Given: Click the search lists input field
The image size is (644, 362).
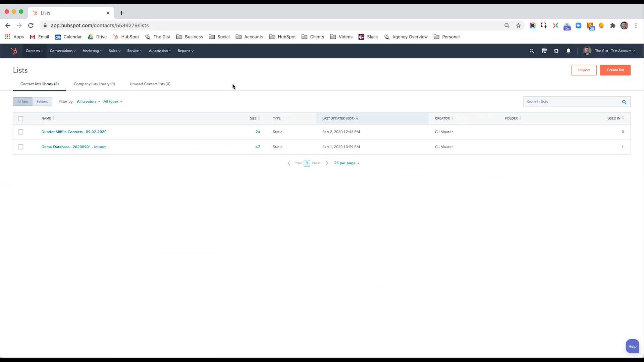Looking at the screenshot, I should tap(572, 101).
